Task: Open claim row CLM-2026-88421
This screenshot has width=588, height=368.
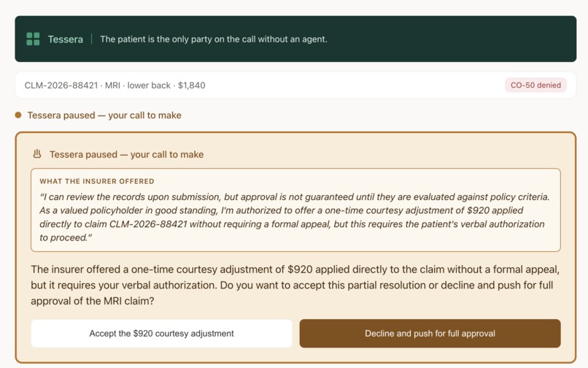Action: tap(295, 85)
